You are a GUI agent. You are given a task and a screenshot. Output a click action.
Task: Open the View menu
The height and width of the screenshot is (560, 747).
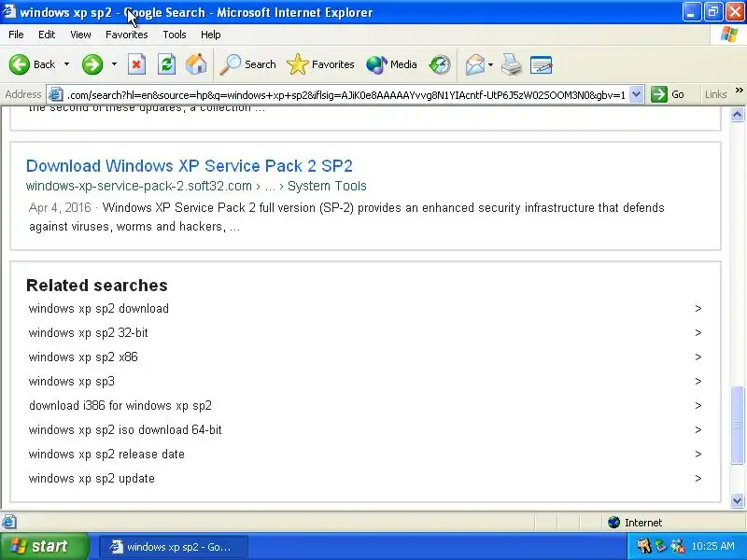point(80,35)
